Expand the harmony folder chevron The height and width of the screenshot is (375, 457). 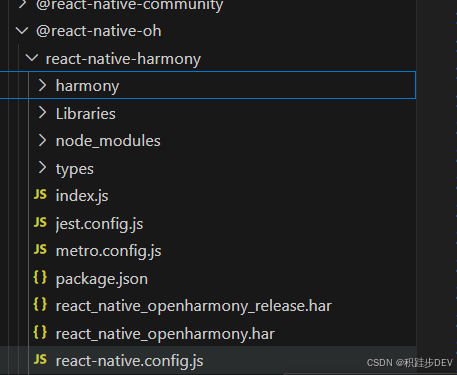[x=42, y=85]
